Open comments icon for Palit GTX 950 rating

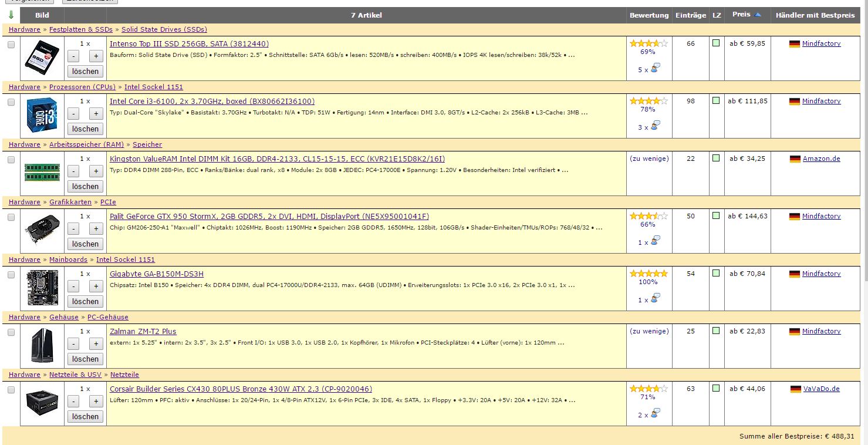tap(656, 241)
